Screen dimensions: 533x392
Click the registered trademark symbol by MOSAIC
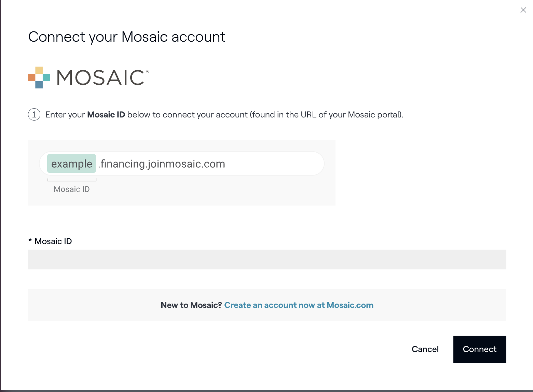[148, 72]
